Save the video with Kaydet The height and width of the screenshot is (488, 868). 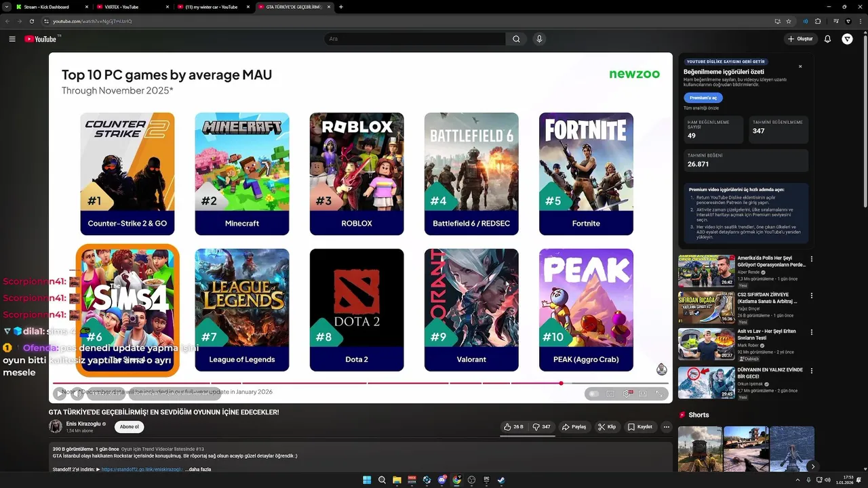pyautogui.click(x=640, y=427)
